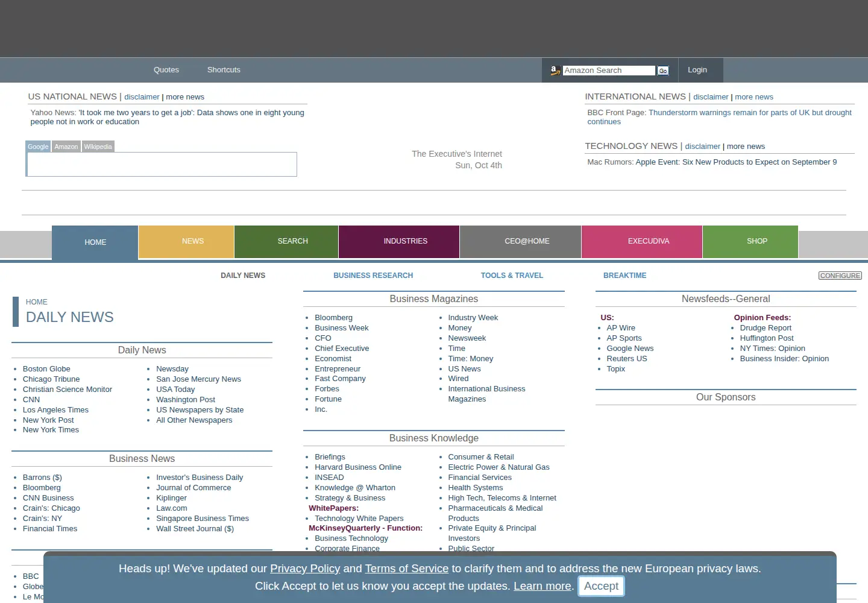The width and height of the screenshot is (868, 603).
Task: Click the CONFIGURE button
Action: point(840,276)
